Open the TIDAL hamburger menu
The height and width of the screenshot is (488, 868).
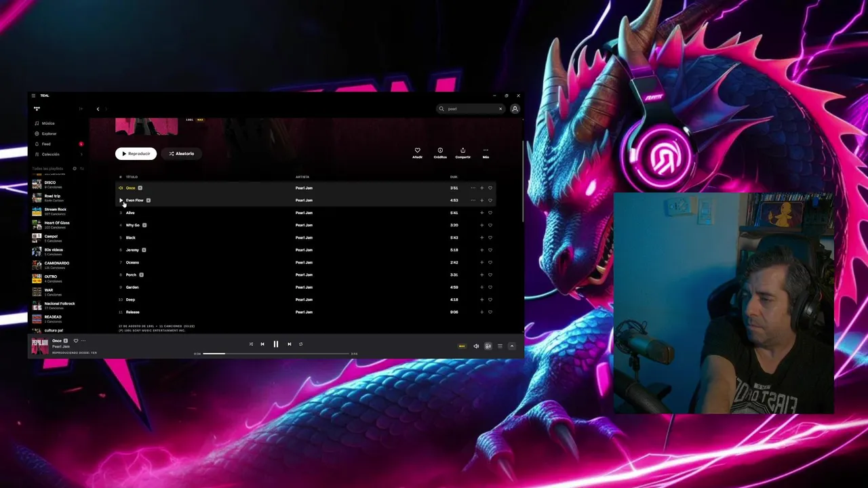click(x=33, y=96)
